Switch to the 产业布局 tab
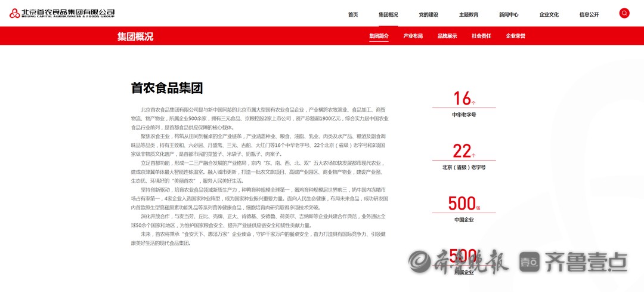The width and height of the screenshot is (644, 292). (x=413, y=36)
